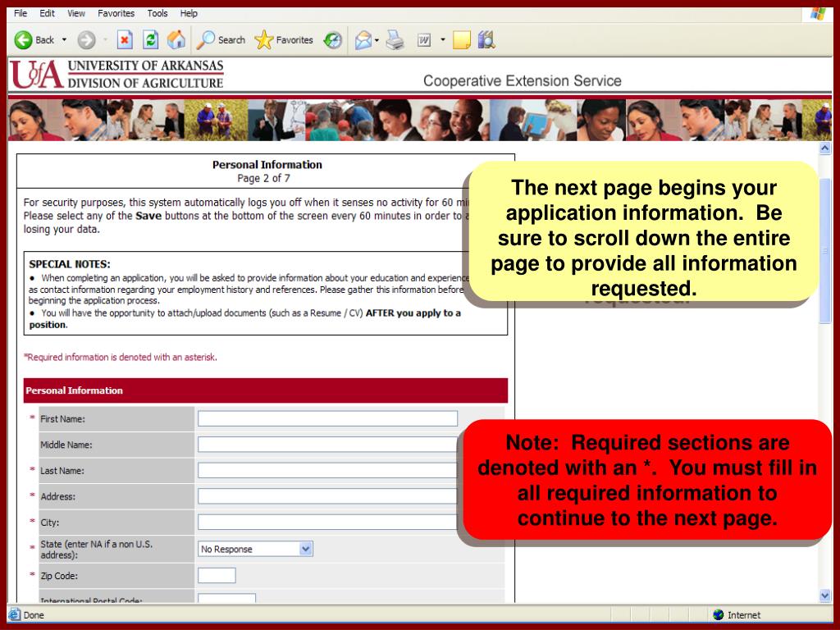Image resolution: width=840 pixels, height=630 pixels.
Task: Click the people photo banner strip
Action: click(x=420, y=120)
